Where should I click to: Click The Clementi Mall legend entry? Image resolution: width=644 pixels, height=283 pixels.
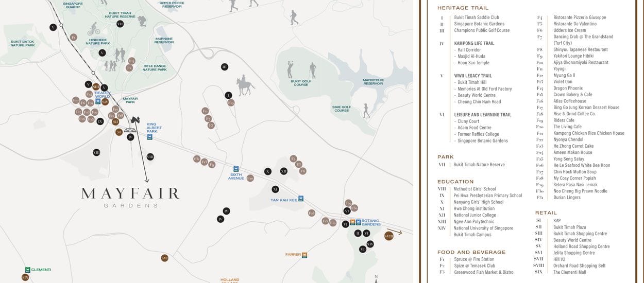[x=570, y=272]
